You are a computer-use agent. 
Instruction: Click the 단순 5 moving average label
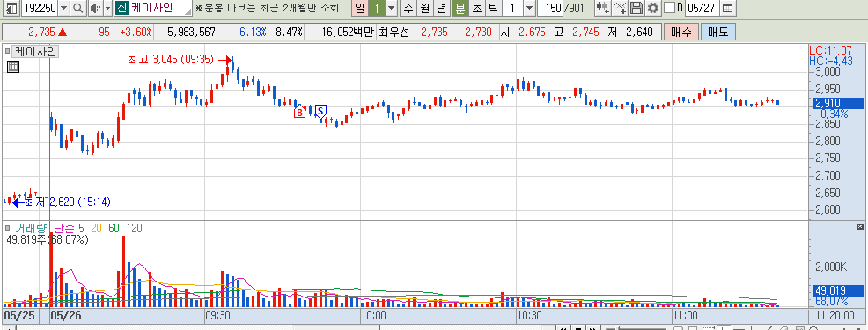pos(70,228)
